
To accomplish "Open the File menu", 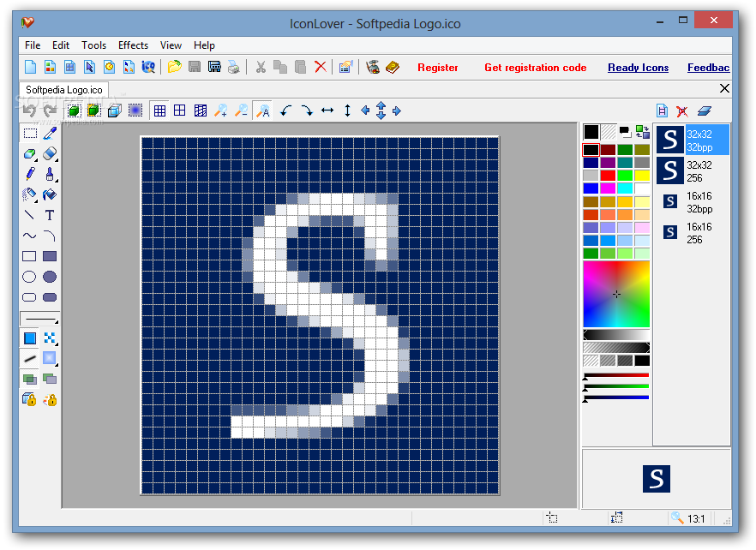I will pyautogui.click(x=33, y=45).
